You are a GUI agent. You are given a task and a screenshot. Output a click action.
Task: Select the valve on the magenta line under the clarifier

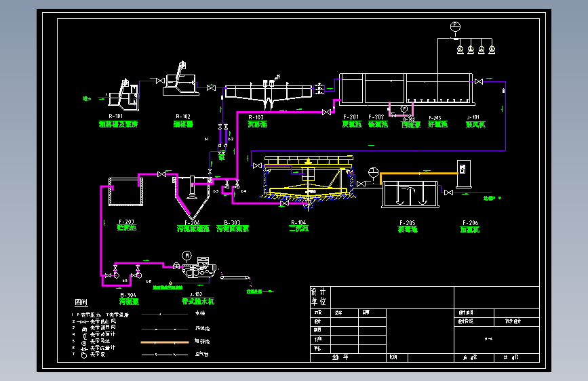click(285, 203)
